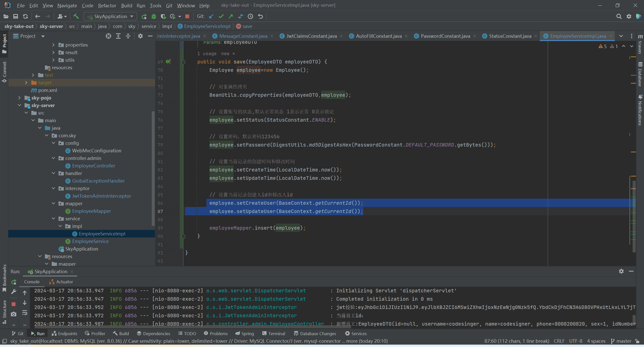Toggle the Bookmarks tool window
The width and height of the screenshot is (644, 347).
tap(4, 278)
